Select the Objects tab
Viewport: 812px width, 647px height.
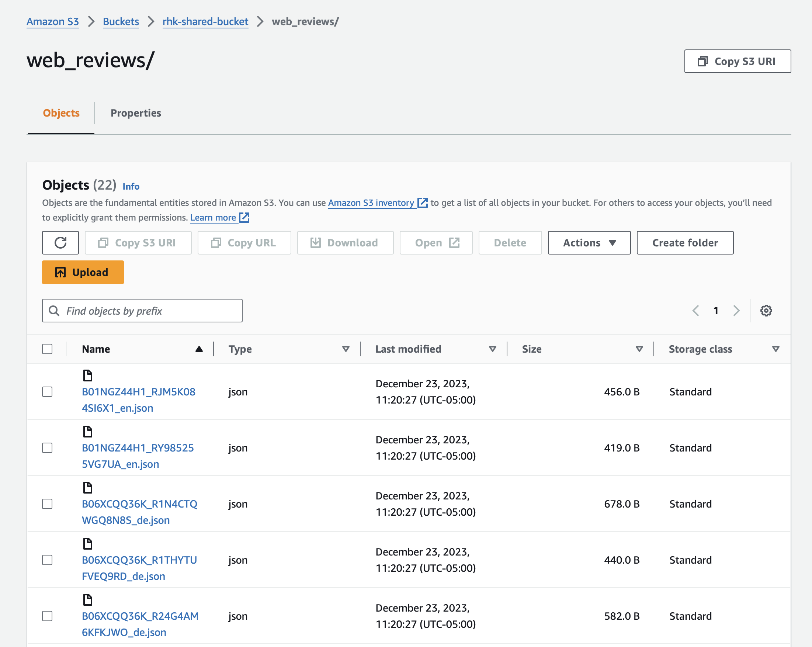(61, 113)
